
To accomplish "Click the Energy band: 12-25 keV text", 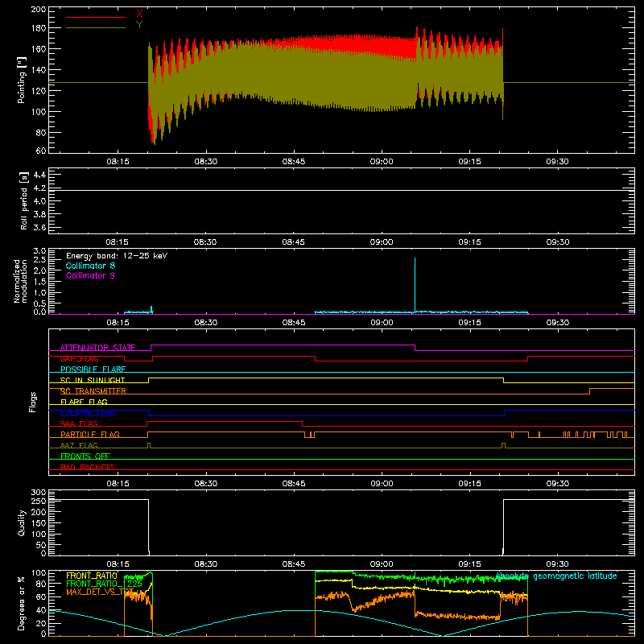I will 117,256.
